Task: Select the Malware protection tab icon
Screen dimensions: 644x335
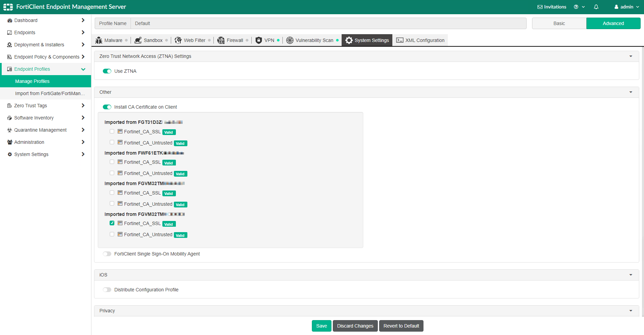Action: click(x=99, y=40)
